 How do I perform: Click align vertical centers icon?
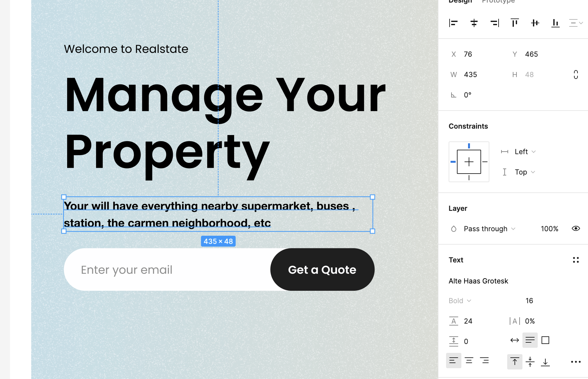point(535,23)
